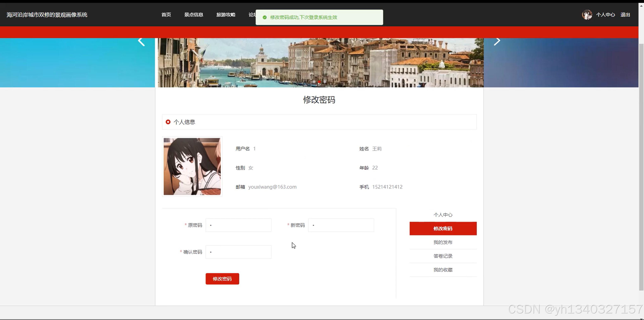Click the large profile photo thumbnail
The image size is (644, 320).
[x=192, y=166]
